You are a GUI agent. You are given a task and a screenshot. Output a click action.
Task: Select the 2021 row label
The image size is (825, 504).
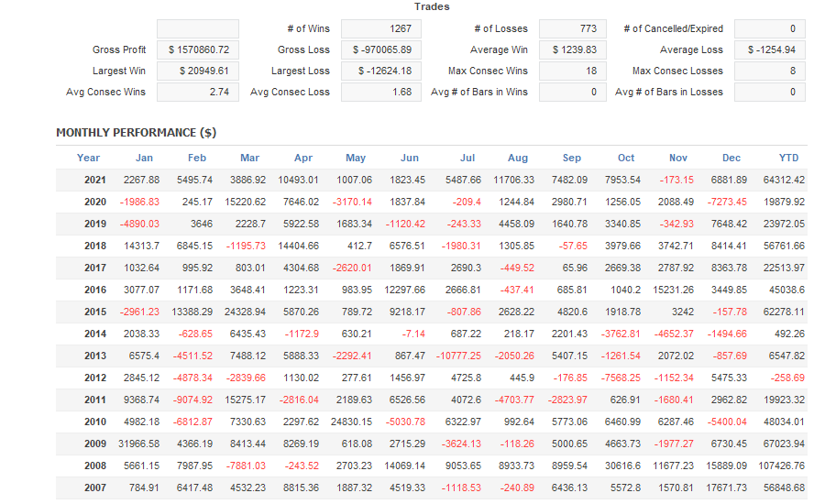pyautogui.click(x=95, y=180)
